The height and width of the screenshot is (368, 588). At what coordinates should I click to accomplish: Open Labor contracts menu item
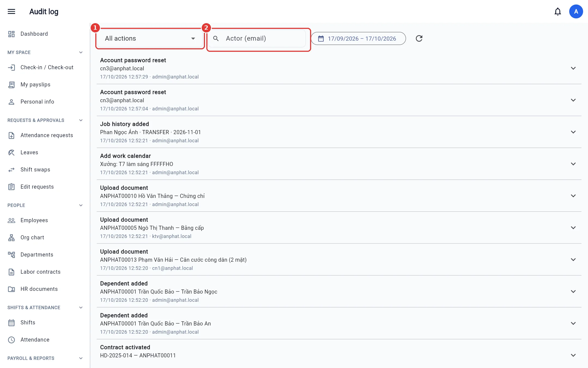click(45, 272)
